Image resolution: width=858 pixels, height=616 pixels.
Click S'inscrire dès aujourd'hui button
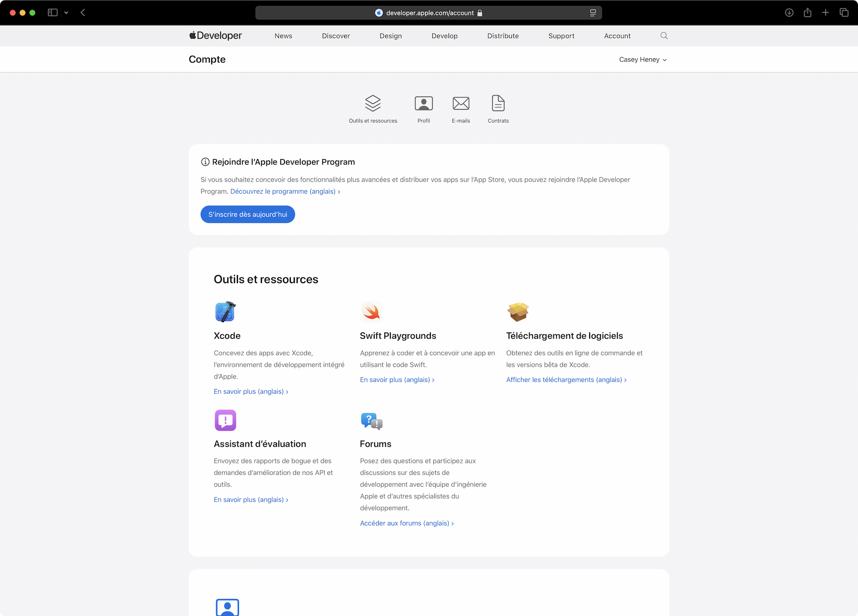click(x=248, y=215)
